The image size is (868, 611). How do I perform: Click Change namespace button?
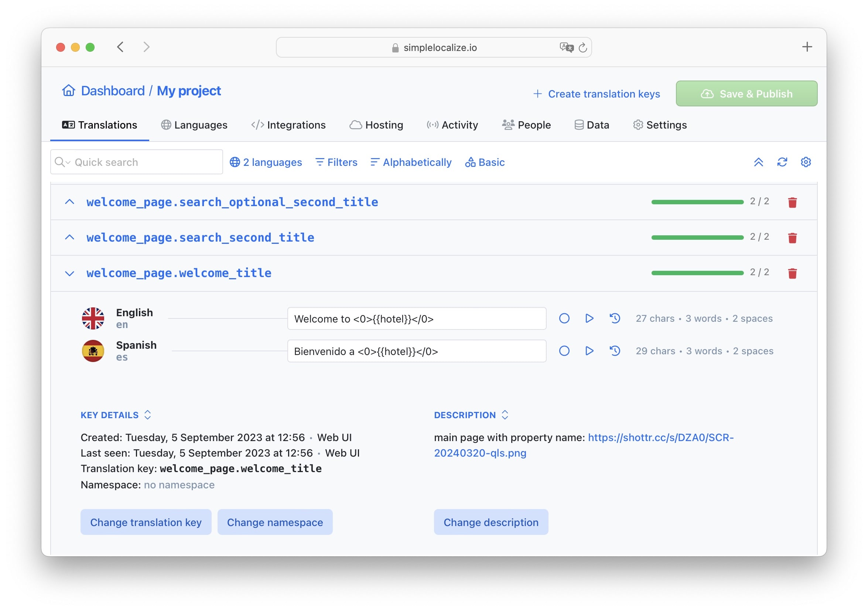275,522
